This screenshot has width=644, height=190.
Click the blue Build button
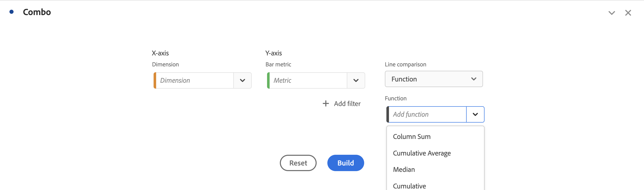point(346,163)
